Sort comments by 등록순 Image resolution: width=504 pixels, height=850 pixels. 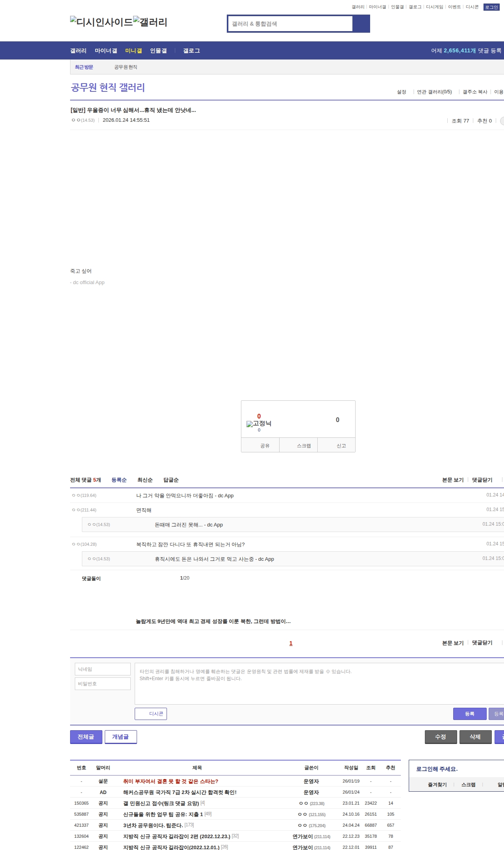click(119, 480)
